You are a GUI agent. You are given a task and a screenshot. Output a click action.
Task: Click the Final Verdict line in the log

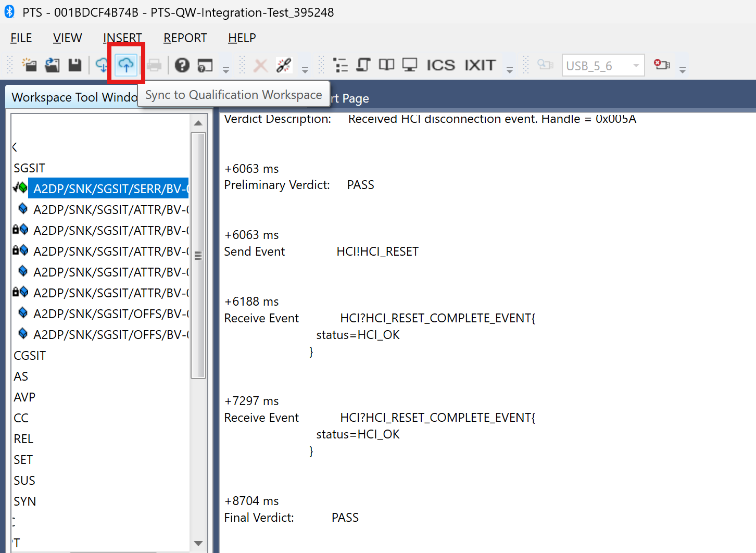(x=292, y=518)
